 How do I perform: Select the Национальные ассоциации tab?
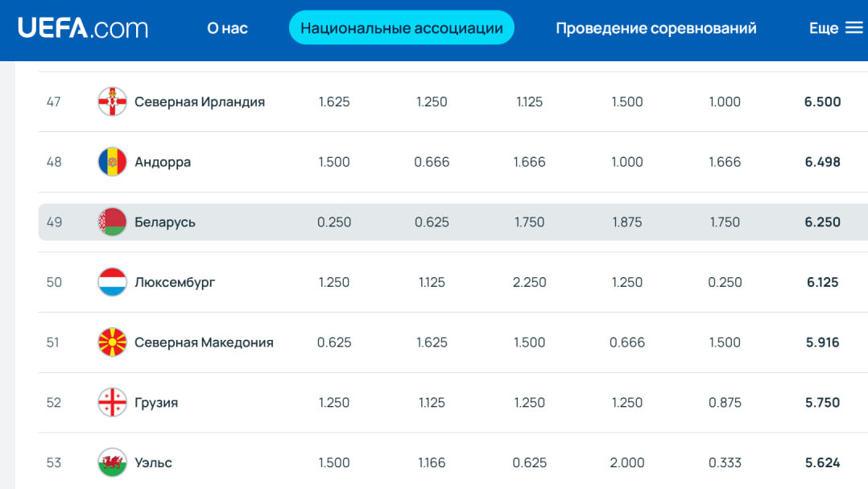tap(401, 27)
